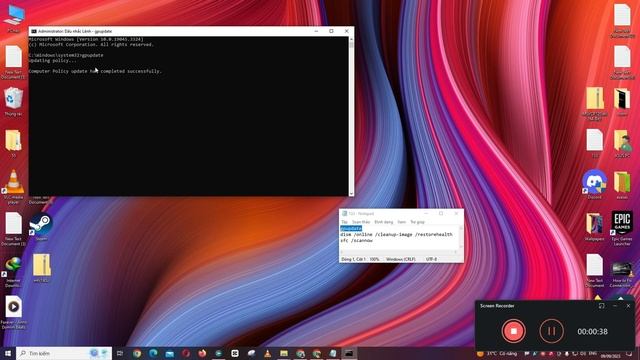Click the weather widget in system tray

tap(497, 353)
